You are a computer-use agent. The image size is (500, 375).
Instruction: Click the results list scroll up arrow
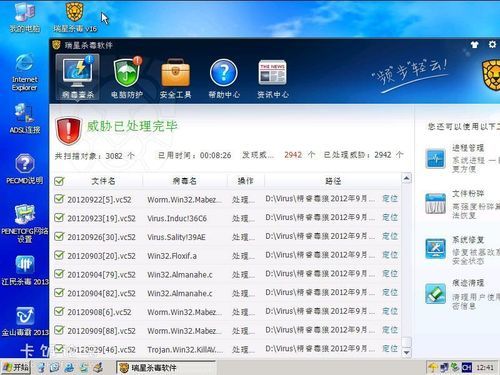point(406,178)
